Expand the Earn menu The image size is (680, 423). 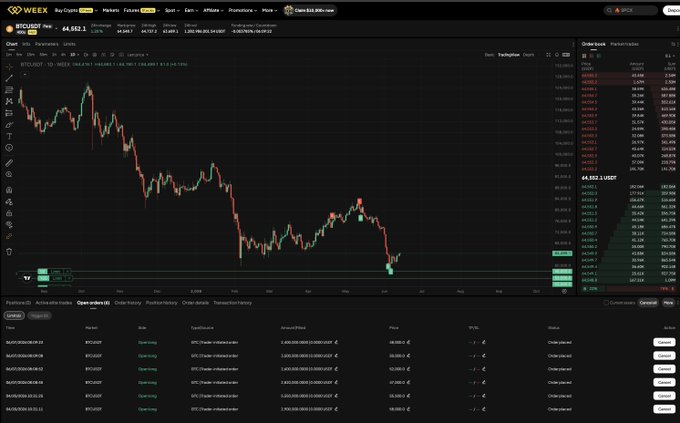[x=191, y=10]
